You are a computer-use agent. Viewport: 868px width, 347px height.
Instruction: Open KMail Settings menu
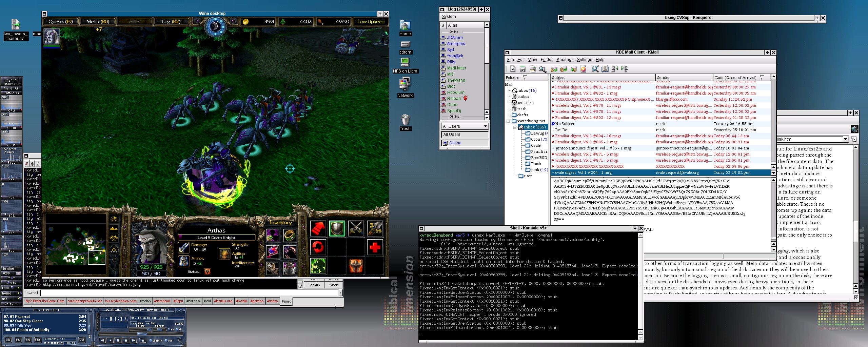585,60
